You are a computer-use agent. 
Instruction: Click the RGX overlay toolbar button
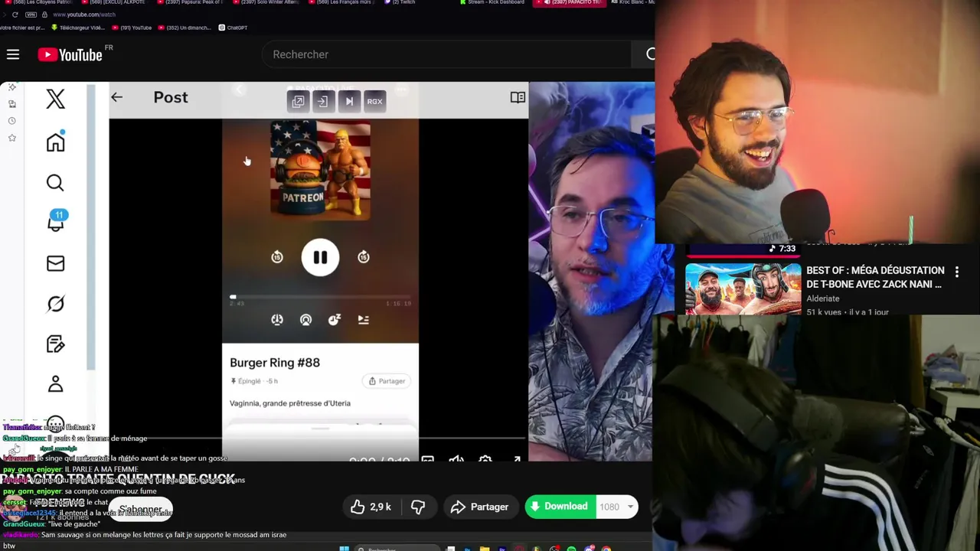click(374, 101)
